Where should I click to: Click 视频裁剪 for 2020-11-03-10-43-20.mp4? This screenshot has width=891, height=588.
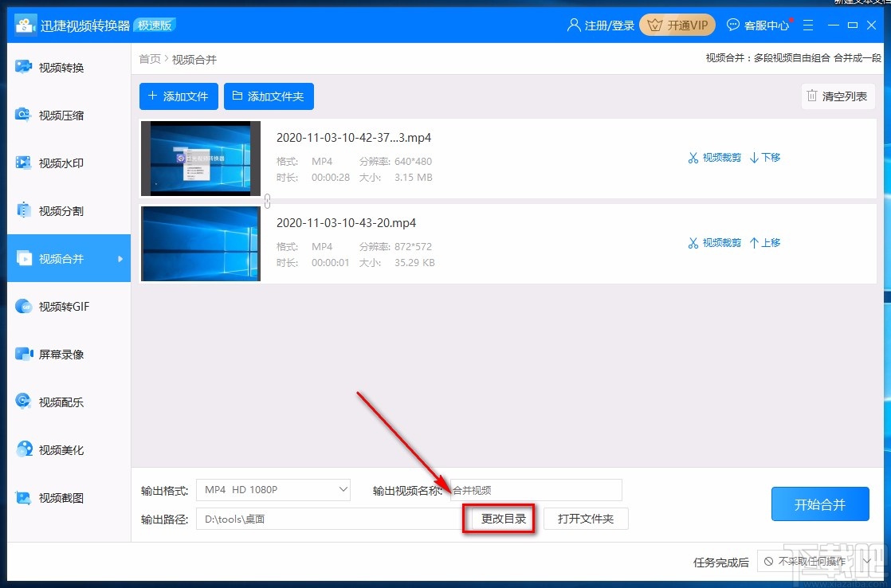tap(714, 242)
